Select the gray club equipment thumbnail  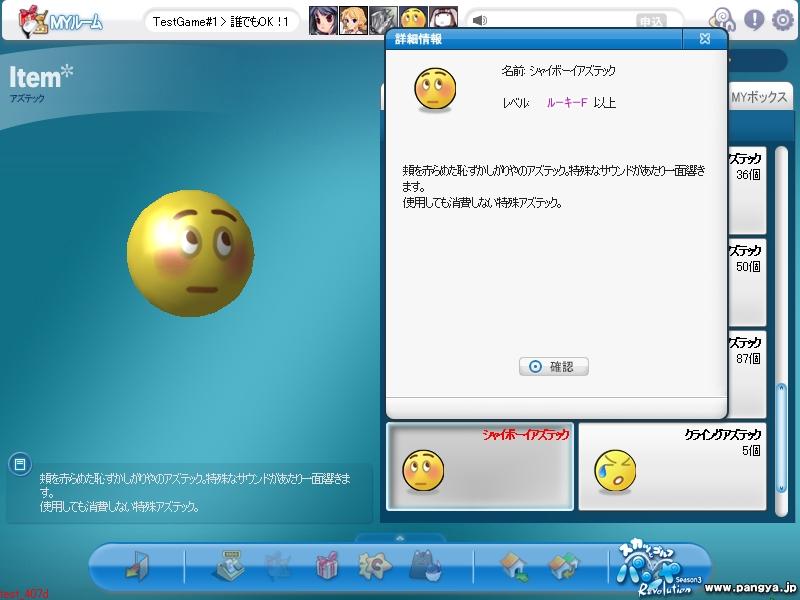pyautogui.click(x=383, y=18)
